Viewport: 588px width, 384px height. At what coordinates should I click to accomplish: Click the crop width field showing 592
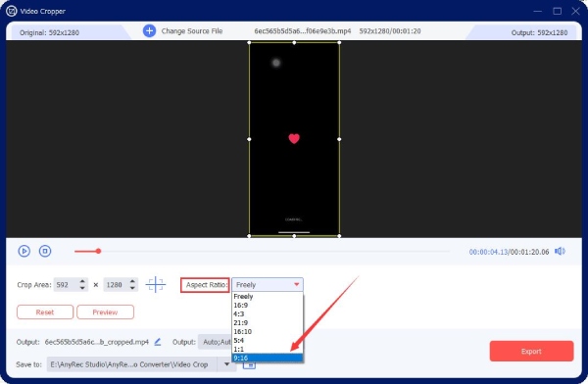pyautogui.click(x=66, y=285)
